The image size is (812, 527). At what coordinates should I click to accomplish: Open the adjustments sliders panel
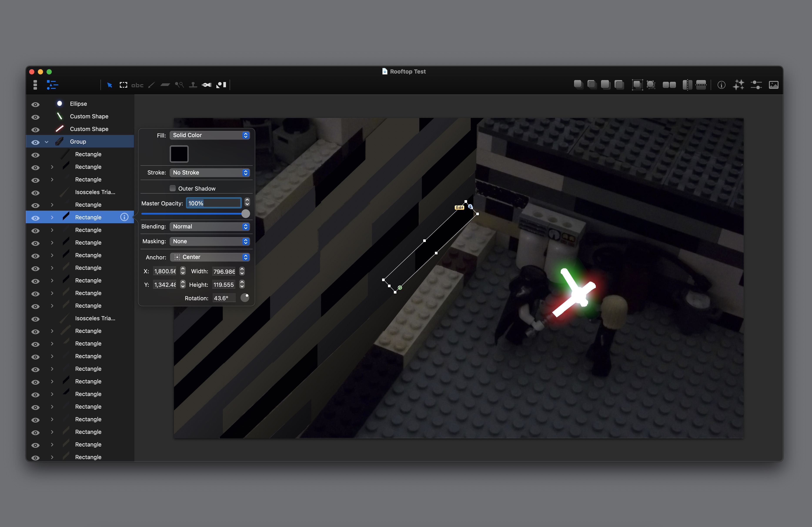(x=756, y=85)
